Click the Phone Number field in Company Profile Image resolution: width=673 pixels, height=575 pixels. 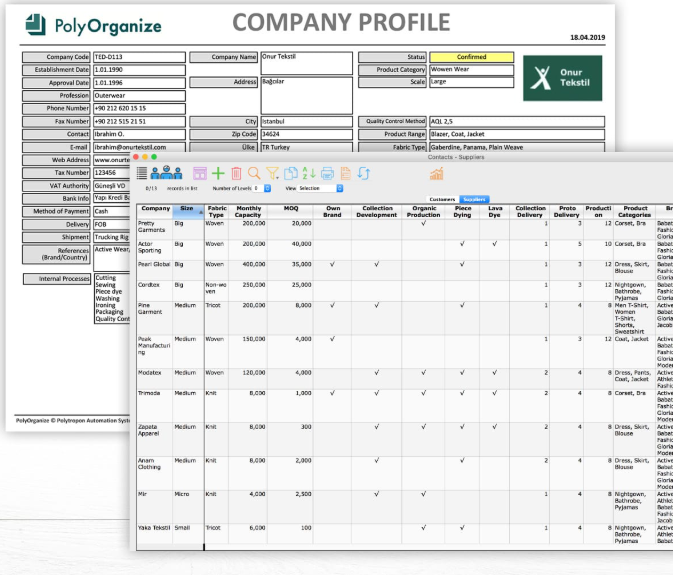tap(139, 109)
